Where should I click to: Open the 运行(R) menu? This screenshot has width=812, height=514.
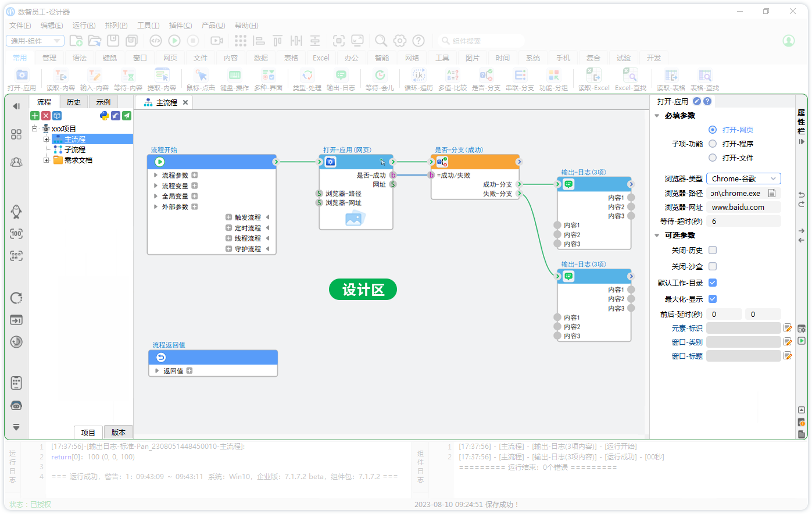pos(84,26)
